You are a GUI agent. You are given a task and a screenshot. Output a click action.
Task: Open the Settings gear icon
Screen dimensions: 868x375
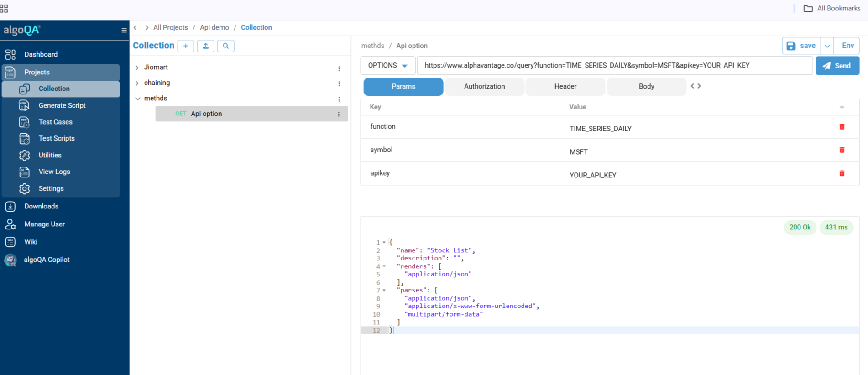[25, 189]
